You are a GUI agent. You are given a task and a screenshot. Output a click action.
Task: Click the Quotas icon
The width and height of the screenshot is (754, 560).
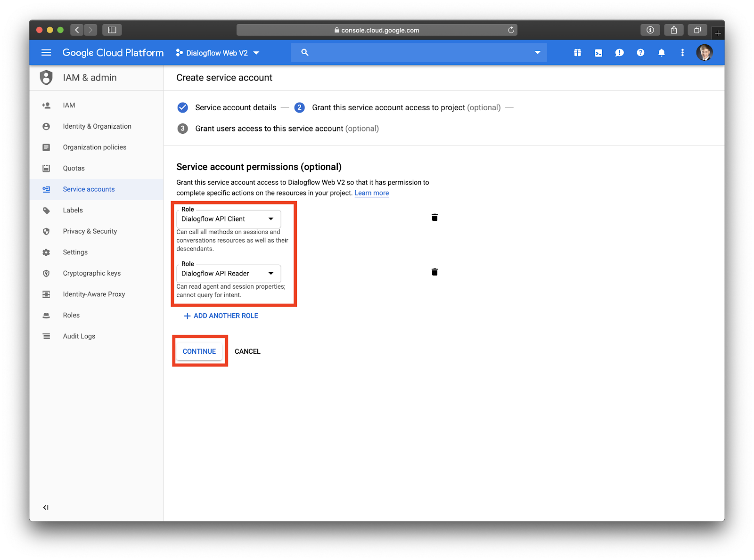pyautogui.click(x=46, y=168)
